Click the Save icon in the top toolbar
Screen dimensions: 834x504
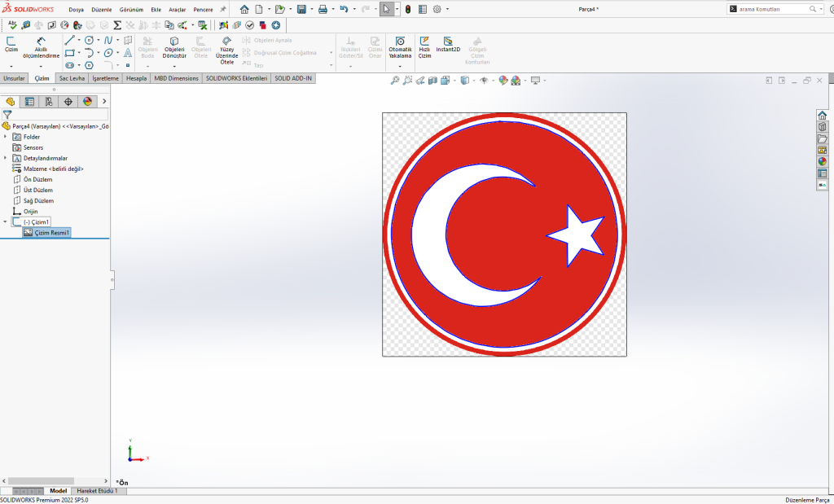(x=301, y=9)
